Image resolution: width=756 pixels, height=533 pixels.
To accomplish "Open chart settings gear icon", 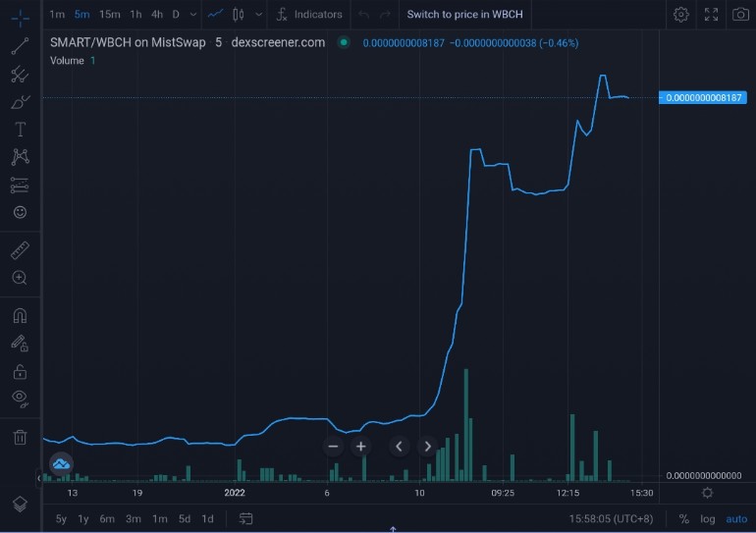I will click(x=680, y=15).
